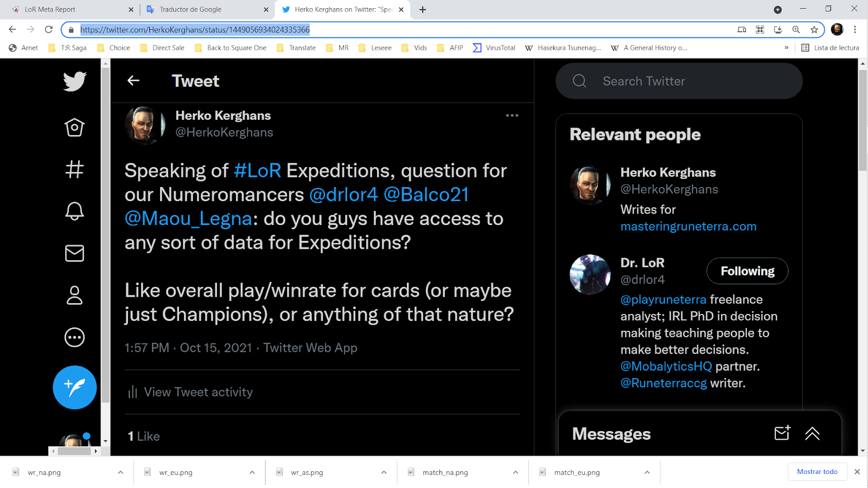View the 1 Like count
Image resolution: width=868 pixels, height=488 pixels.
tap(144, 436)
